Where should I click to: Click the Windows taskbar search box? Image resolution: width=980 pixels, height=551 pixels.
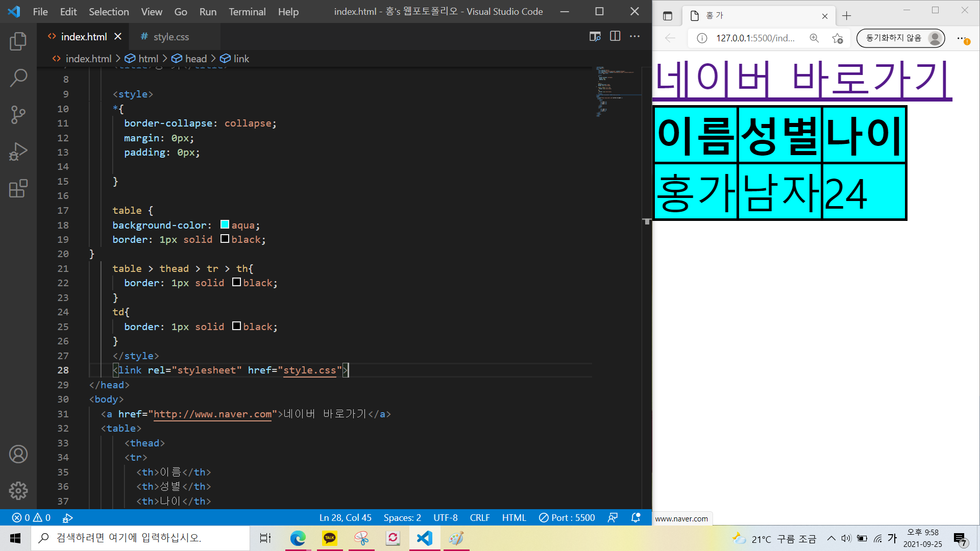[x=140, y=538]
